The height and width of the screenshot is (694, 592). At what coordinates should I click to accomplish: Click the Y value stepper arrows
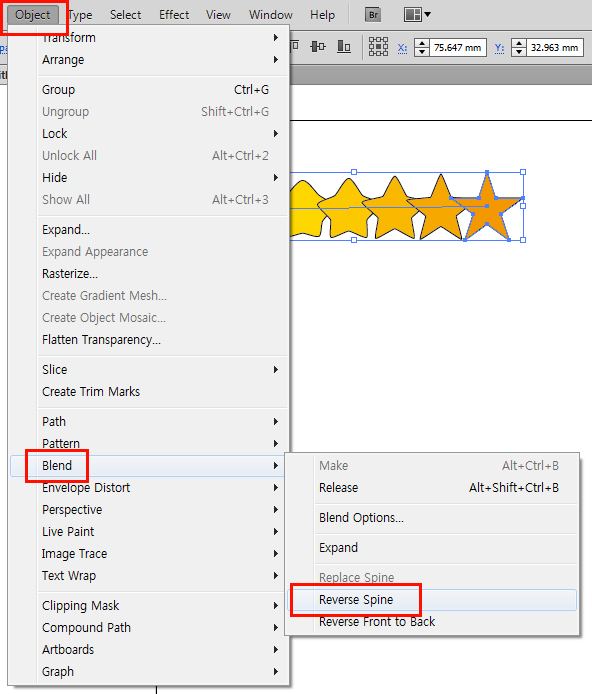pos(519,47)
